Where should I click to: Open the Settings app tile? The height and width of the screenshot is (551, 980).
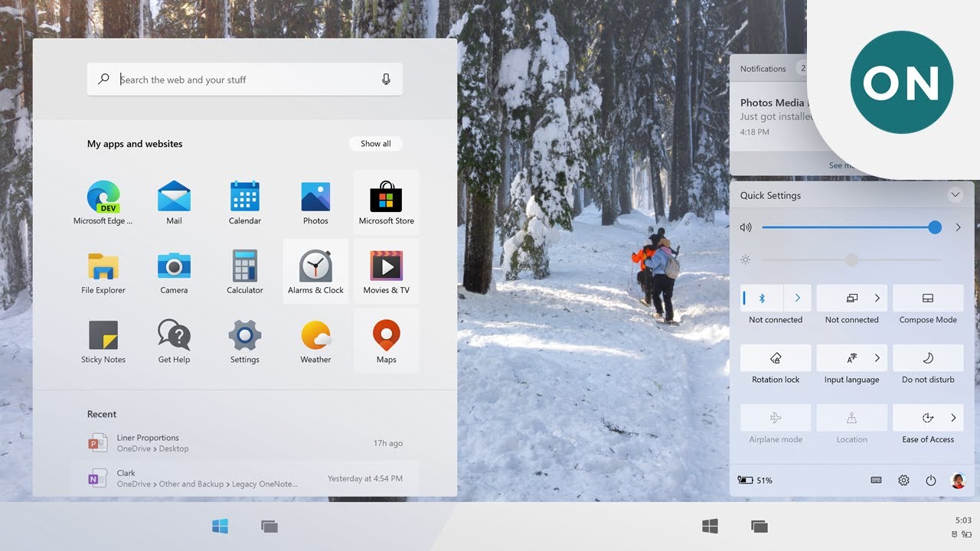coord(245,341)
